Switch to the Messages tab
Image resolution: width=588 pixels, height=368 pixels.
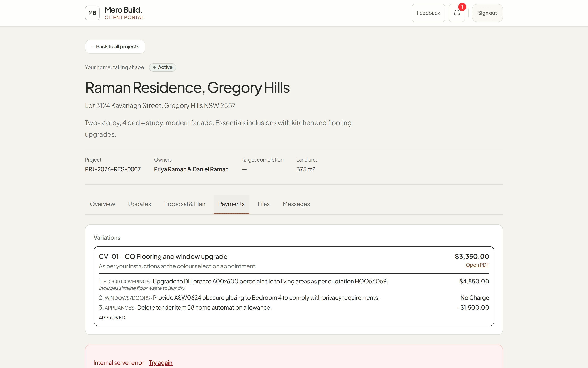296,204
